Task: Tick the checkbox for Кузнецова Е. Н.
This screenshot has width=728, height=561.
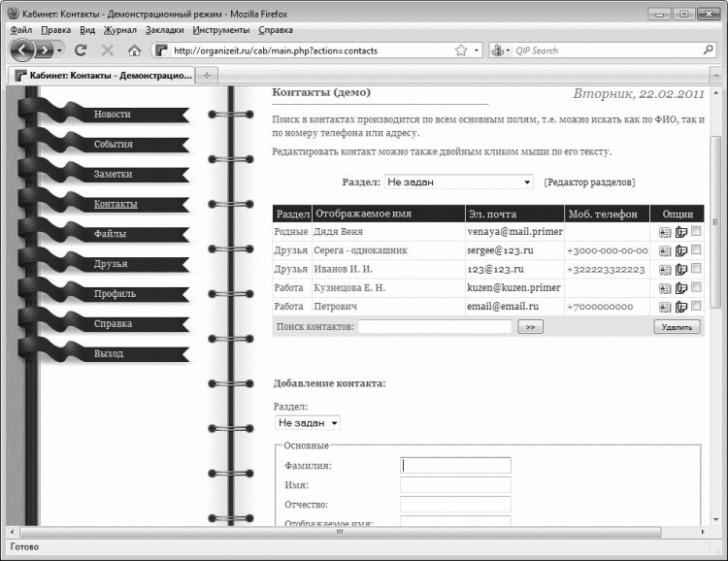Action: pyautogui.click(x=696, y=287)
